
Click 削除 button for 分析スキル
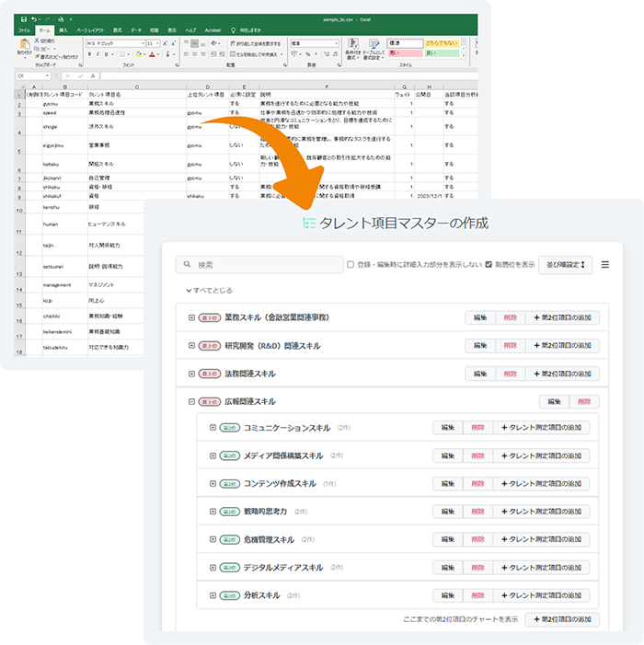pos(476,596)
